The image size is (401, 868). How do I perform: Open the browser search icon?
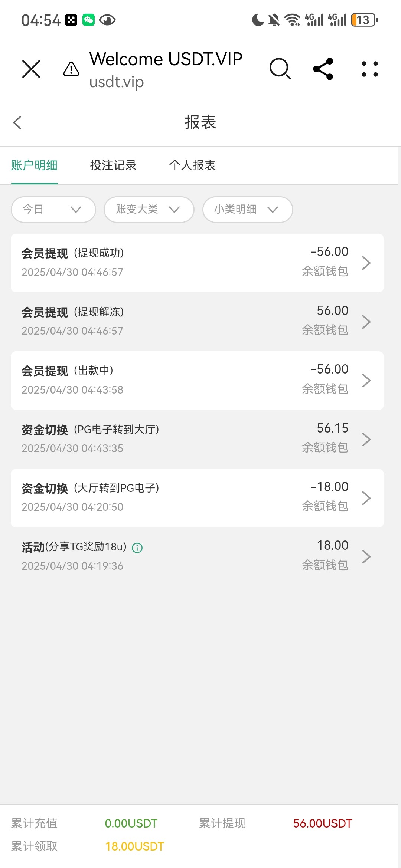click(280, 69)
